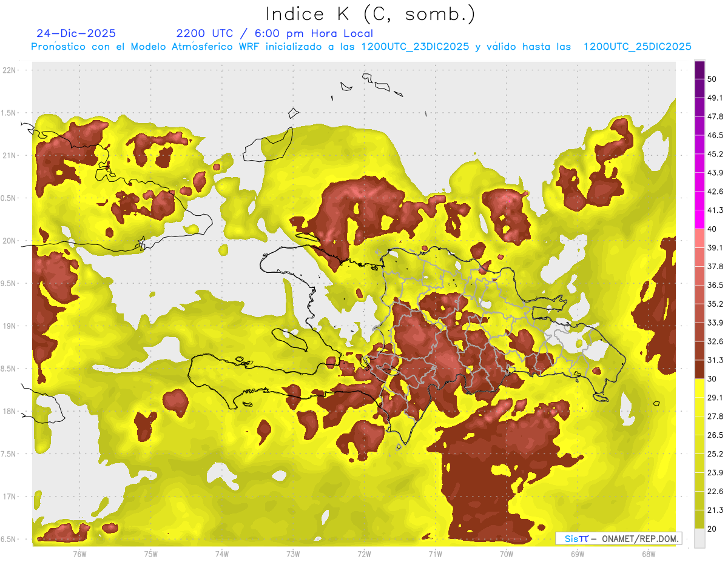Screen dimensions: 728x562
Task: Click the '22N' latitude label
Action: 10,70
